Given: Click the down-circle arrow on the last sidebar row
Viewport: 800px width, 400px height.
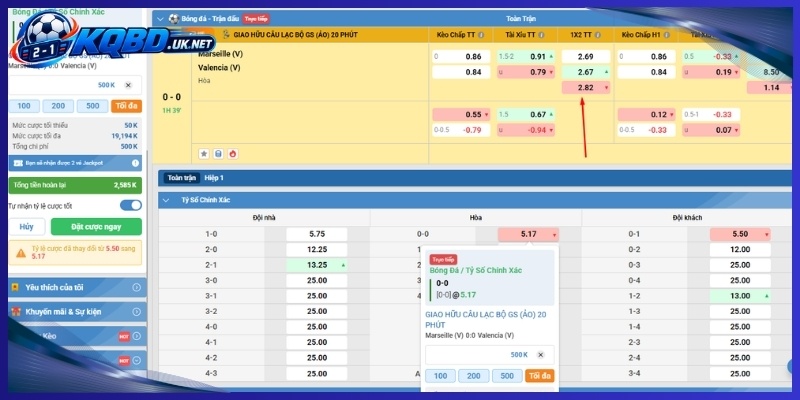Looking at the screenshot, I should [x=136, y=361].
